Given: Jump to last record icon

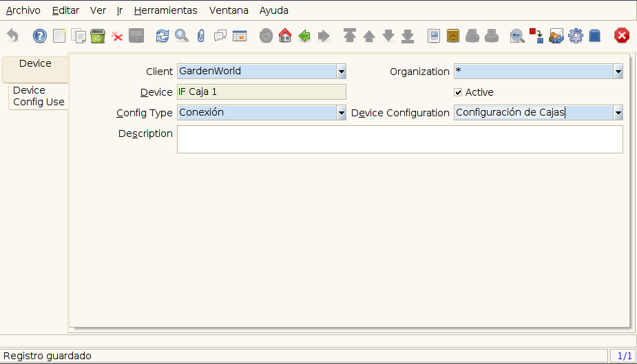Looking at the screenshot, I should pyautogui.click(x=408, y=36).
